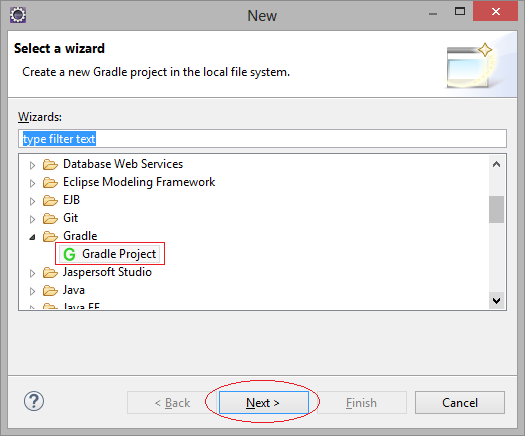
Task: Open the help question mark icon
Action: pos(34,401)
